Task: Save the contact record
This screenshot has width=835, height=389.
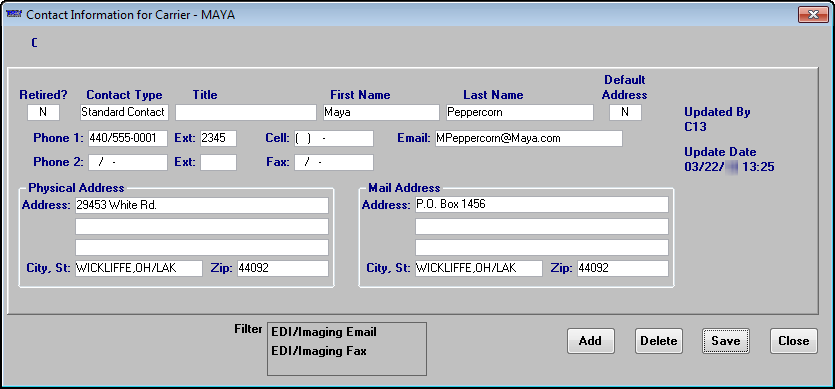Action: click(726, 341)
